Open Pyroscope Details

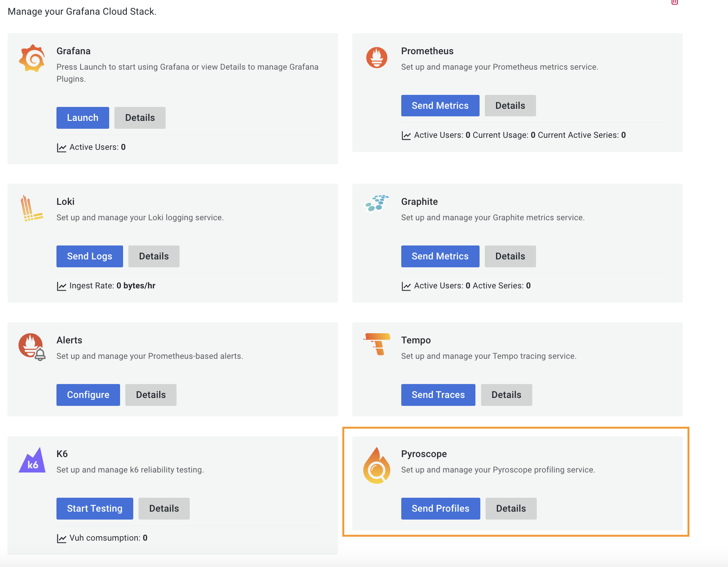point(510,509)
